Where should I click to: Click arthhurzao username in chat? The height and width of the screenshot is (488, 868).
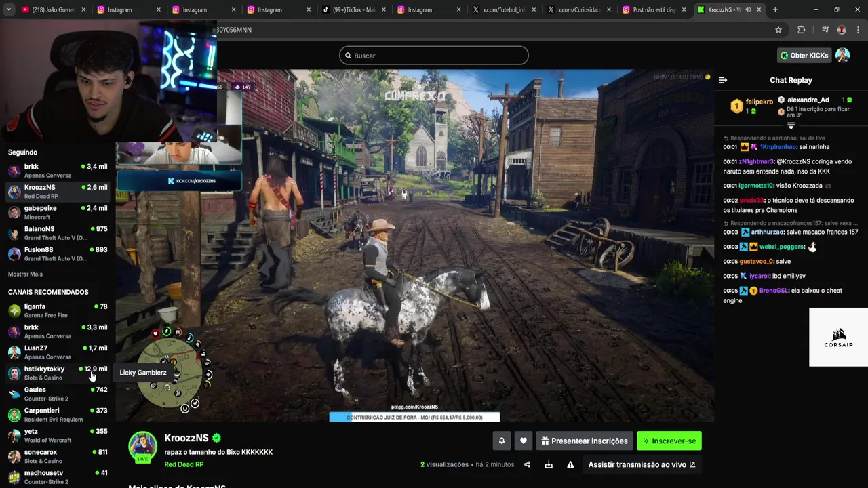click(768, 232)
